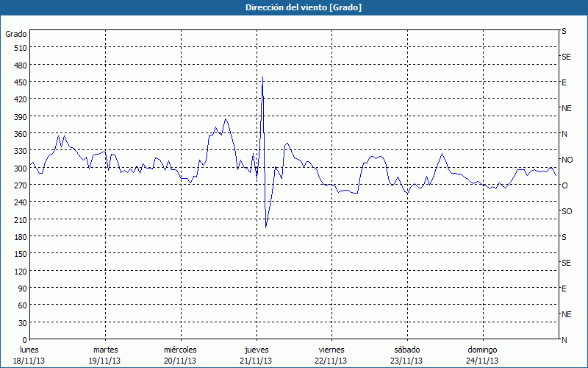Select the 'miércoles' day label
This screenshot has height=368, width=588.
[x=180, y=350]
